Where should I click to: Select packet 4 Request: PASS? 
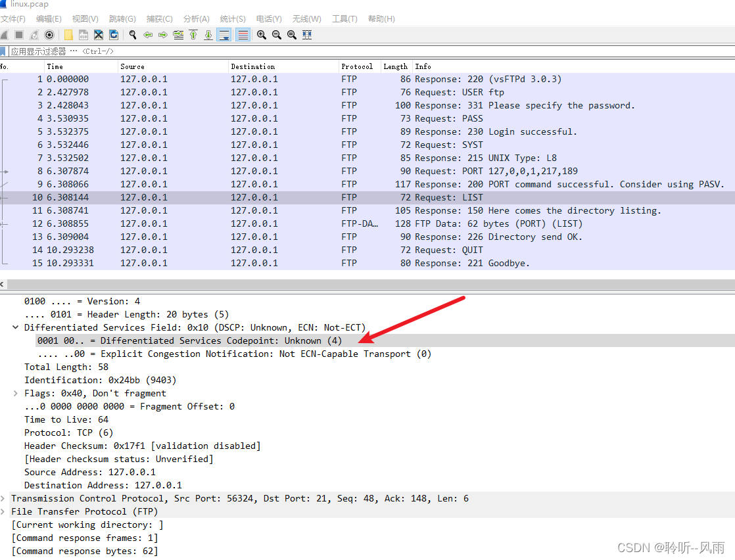[367, 118]
